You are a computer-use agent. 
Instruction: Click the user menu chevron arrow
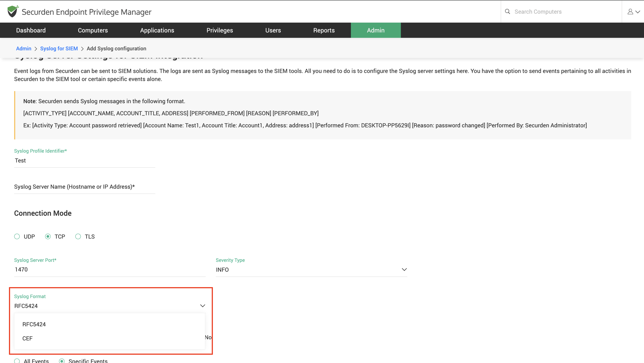pos(638,12)
